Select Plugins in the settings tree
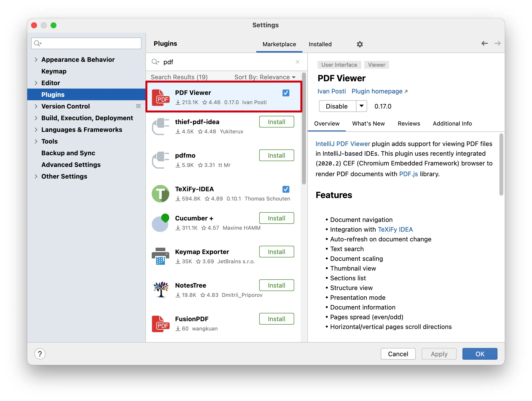Screen dimensions: 532x401 point(86,95)
